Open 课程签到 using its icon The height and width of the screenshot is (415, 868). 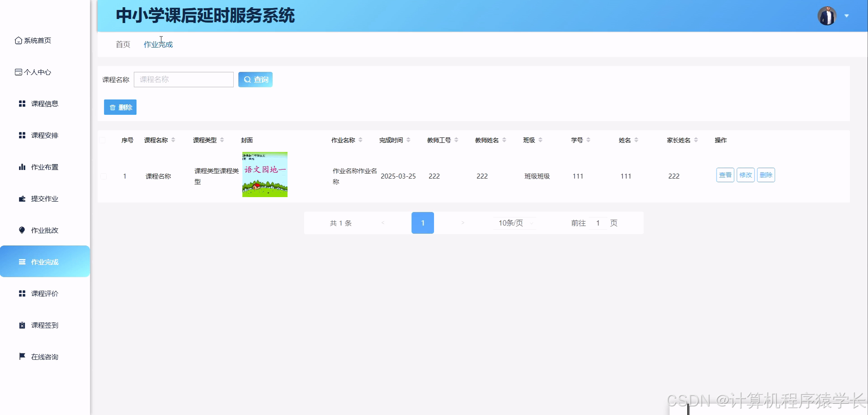(22, 325)
